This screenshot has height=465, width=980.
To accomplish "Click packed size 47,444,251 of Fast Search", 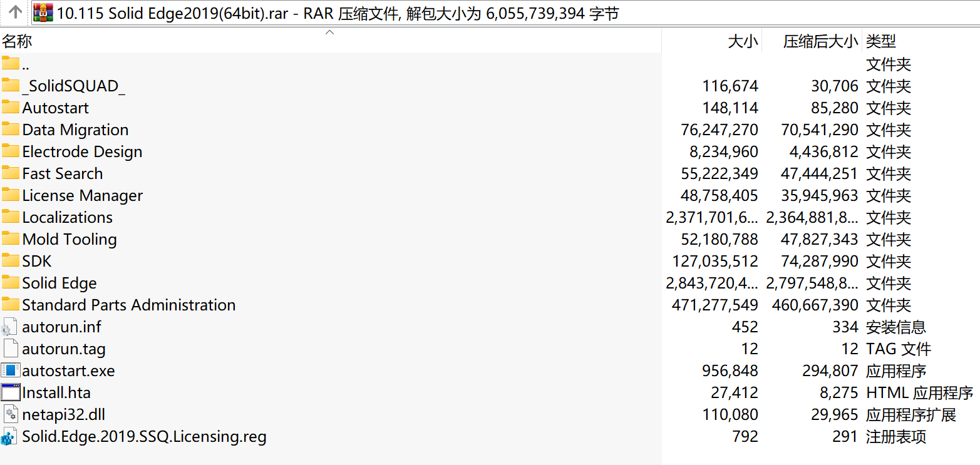I will (x=820, y=173).
